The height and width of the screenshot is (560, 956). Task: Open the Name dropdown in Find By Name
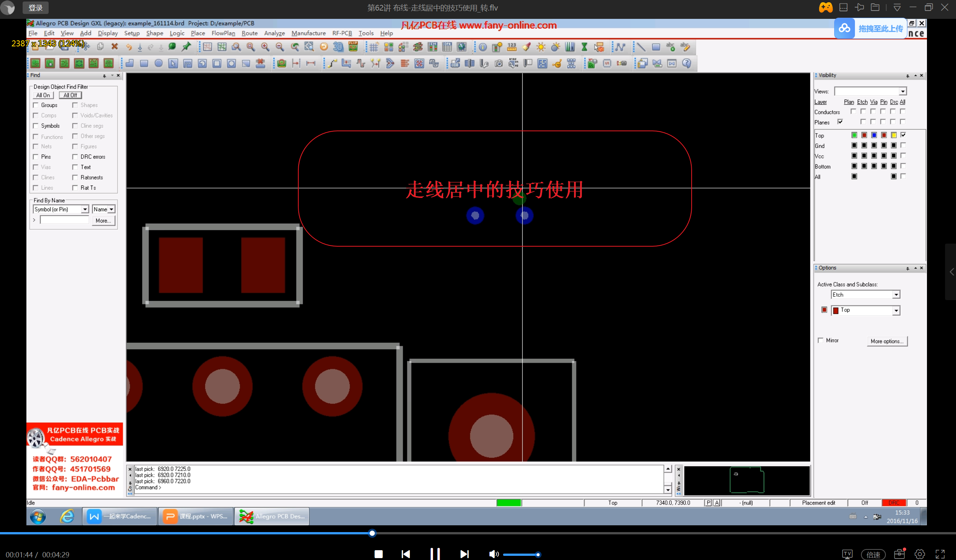pos(112,209)
